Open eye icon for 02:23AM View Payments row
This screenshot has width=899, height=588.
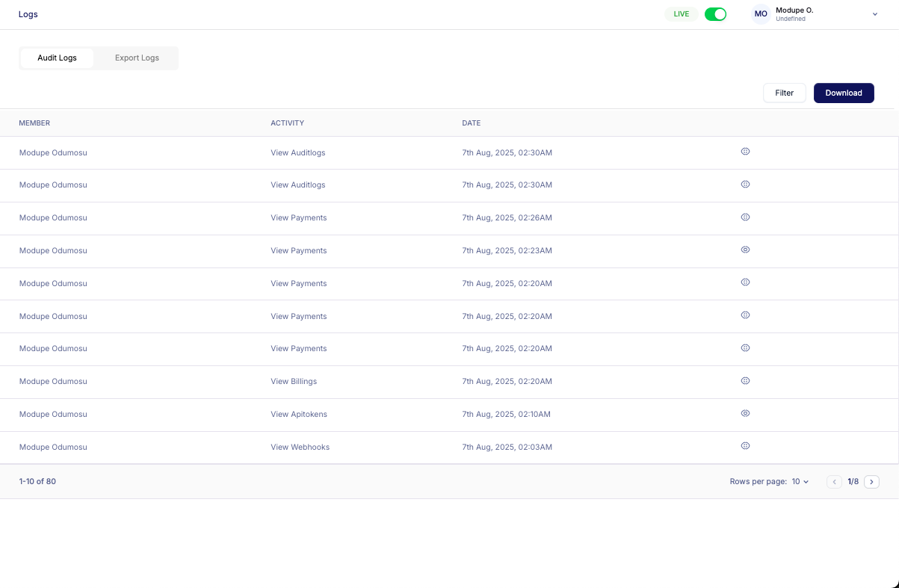pos(745,250)
